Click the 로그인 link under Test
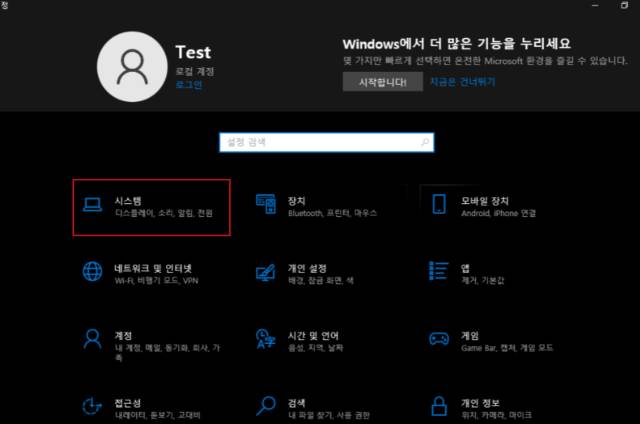Image resolution: width=640 pixels, height=424 pixels. (188, 85)
